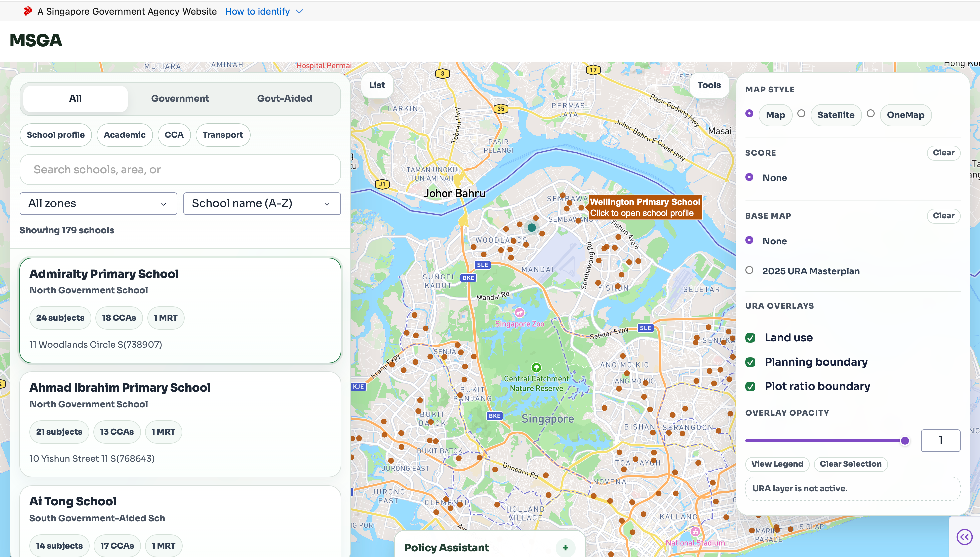This screenshot has height=557, width=980.
Task: Open the View Legend button
Action: click(777, 464)
